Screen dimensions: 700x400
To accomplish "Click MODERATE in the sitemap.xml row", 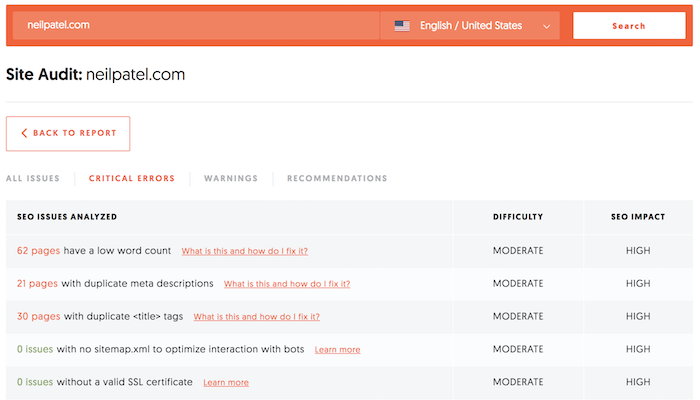I will coord(518,349).
